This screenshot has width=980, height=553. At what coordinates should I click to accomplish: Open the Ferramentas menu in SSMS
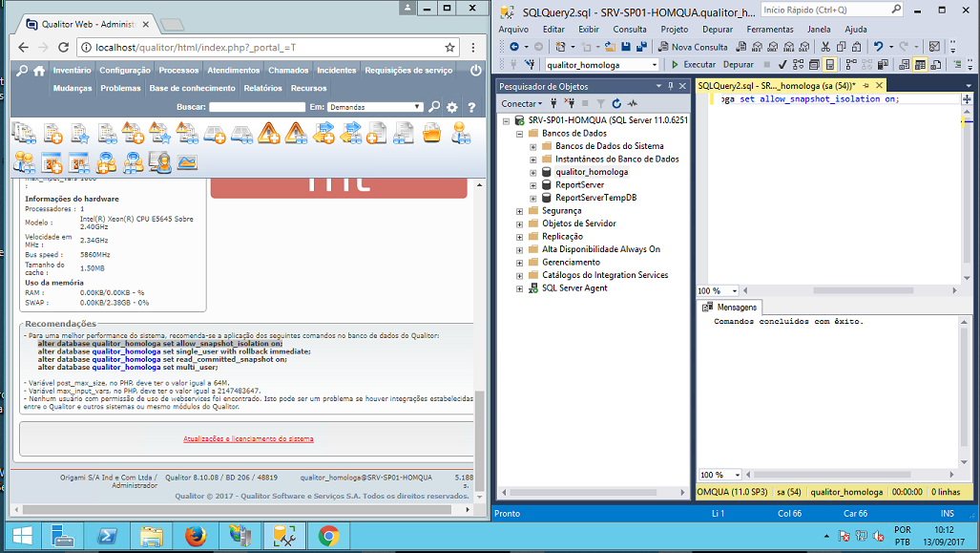(x=769, y=30)
